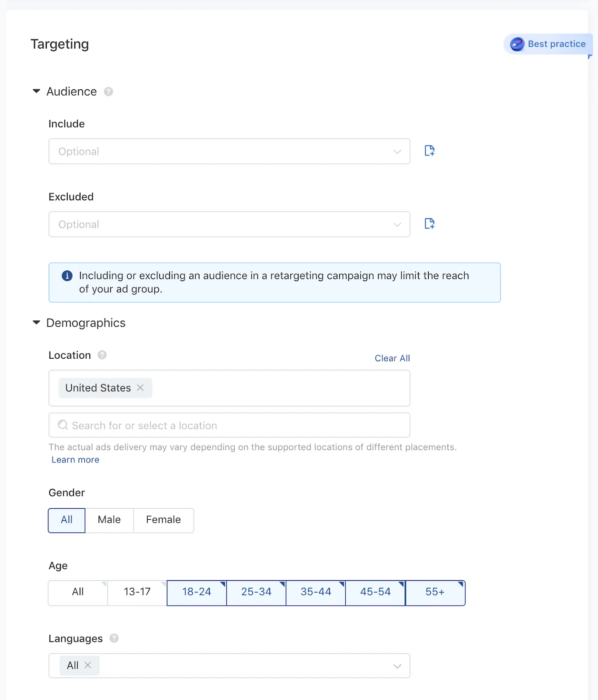598x700 pixels.
Task: Click the create audience icon beside Include
Action: (429, 151)
